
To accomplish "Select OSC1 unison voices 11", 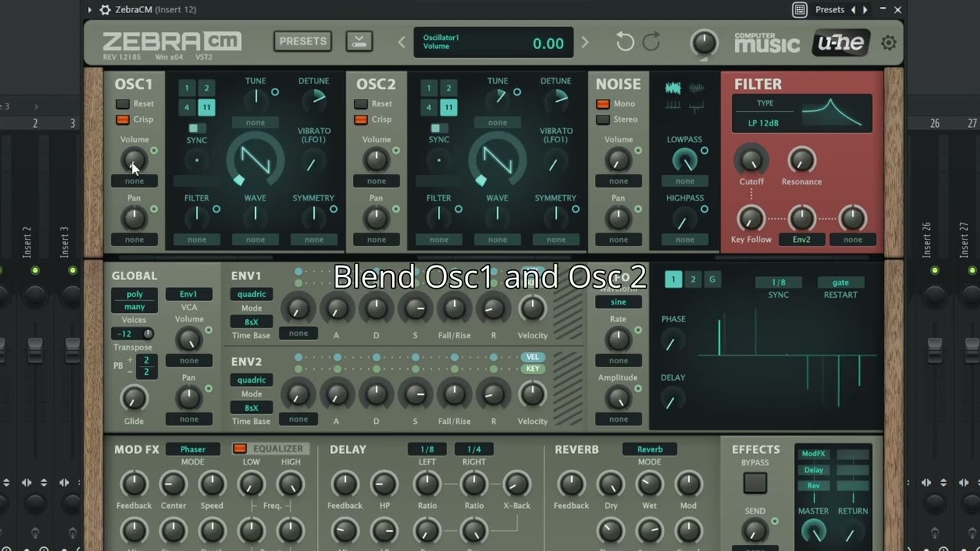I will [207, 107].
